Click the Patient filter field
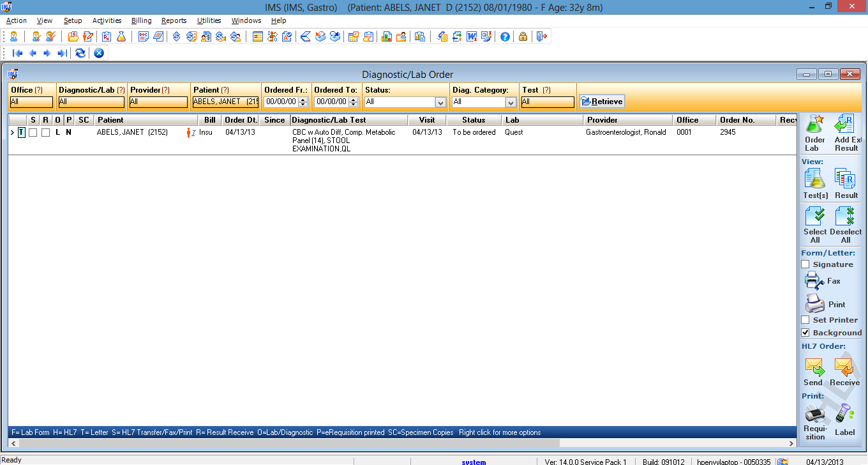The image size is (868, 465). (x=226, y=102)
